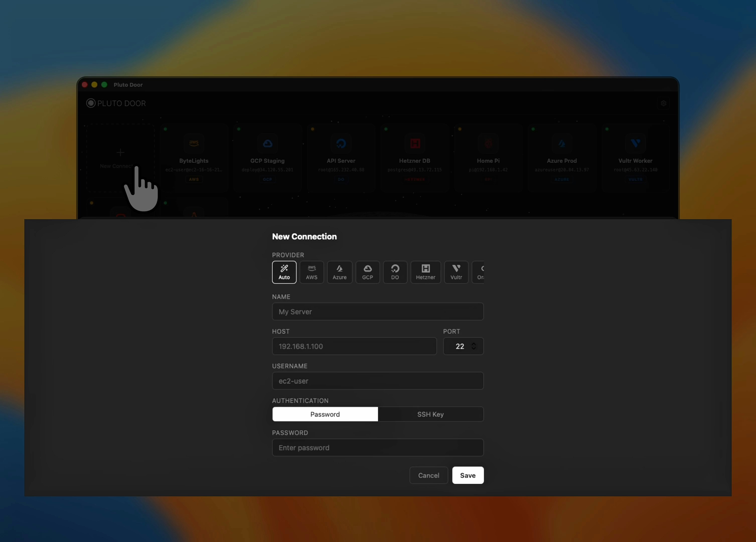756x542 pixels.
Task: Focus the Username field
Action: point(378,381)
